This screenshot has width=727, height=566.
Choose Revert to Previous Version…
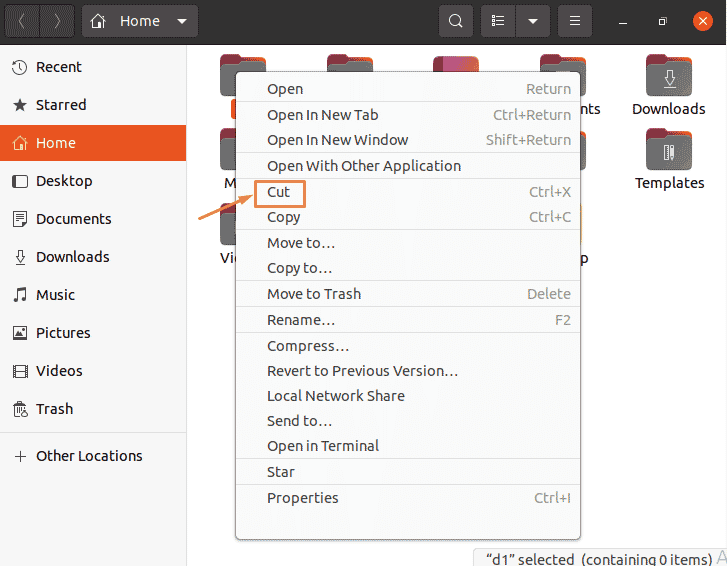(408, 371)
